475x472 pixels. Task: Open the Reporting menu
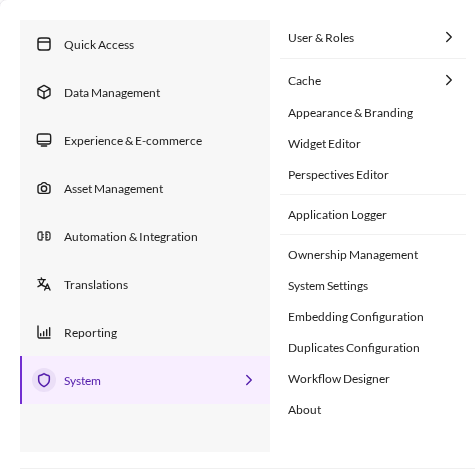[x=145, y=332]
